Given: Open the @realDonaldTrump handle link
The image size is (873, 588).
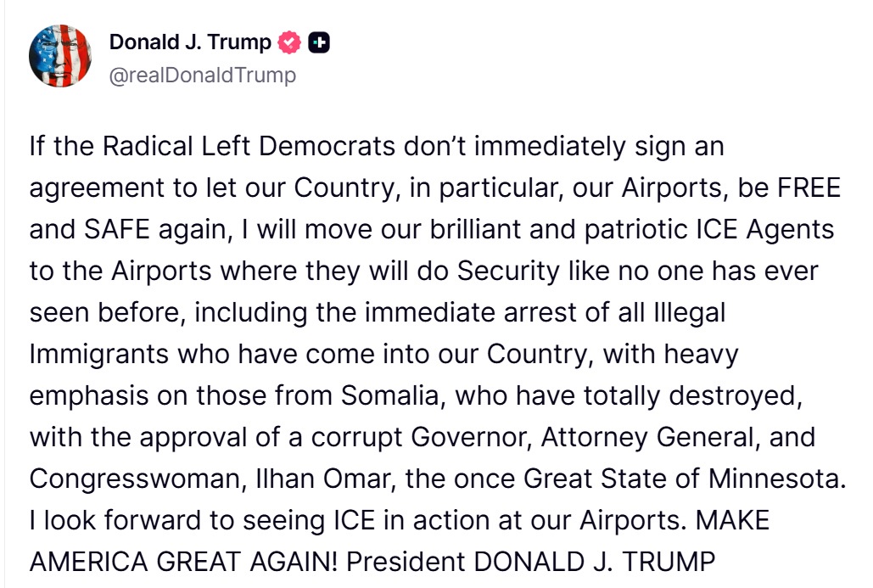Looking at the screenshot, I should [203, 75].
